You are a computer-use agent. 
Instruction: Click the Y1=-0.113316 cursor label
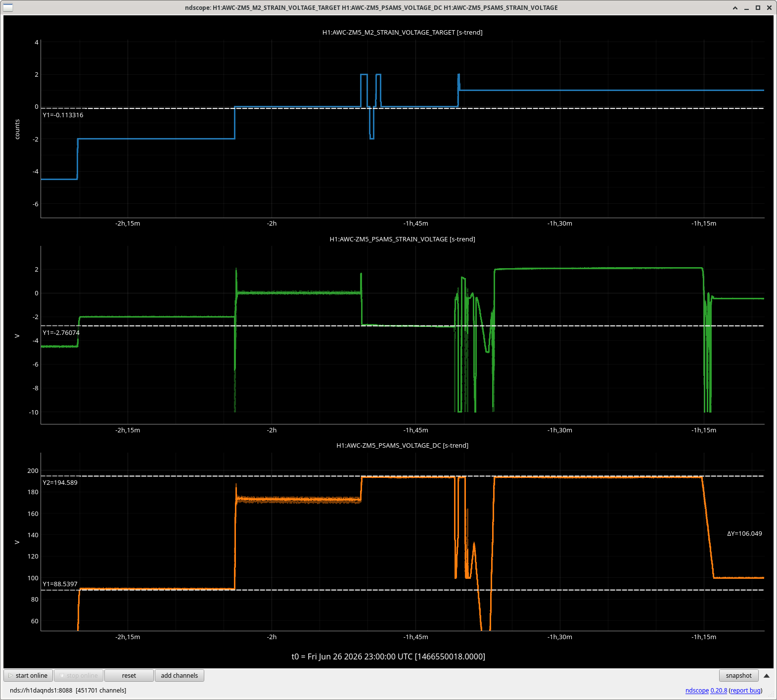click(63, 115)
